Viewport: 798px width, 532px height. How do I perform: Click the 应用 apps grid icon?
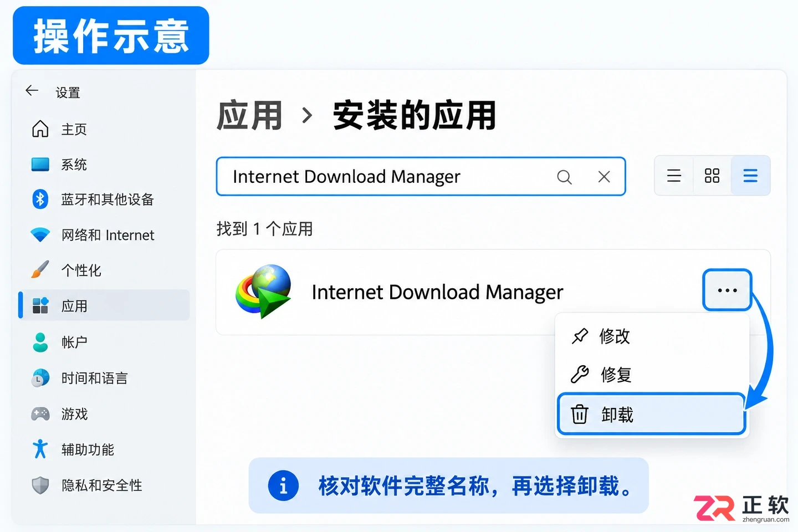[x=40, y=305]
